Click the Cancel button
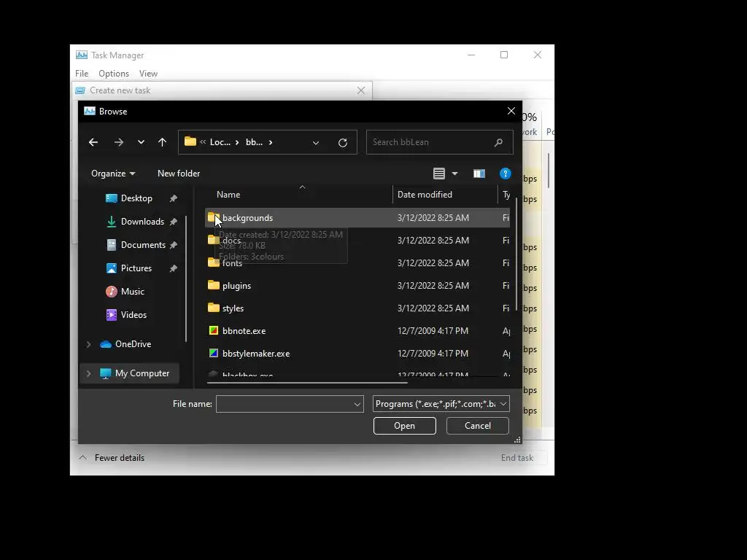Screen dimensions: 747x560 477,426
